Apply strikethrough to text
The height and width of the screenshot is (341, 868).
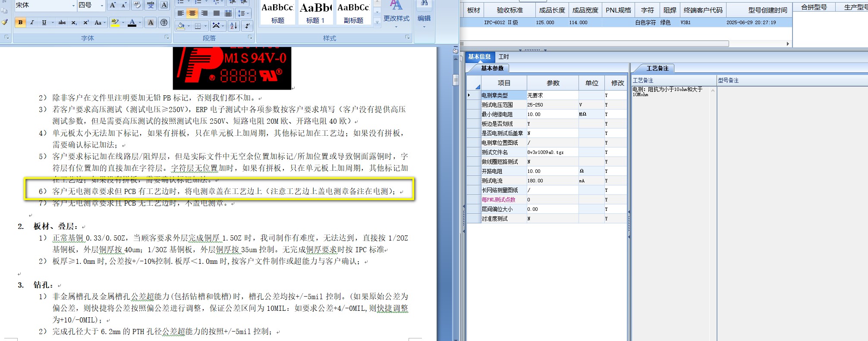pyautogui.click(x=62, y=22)
